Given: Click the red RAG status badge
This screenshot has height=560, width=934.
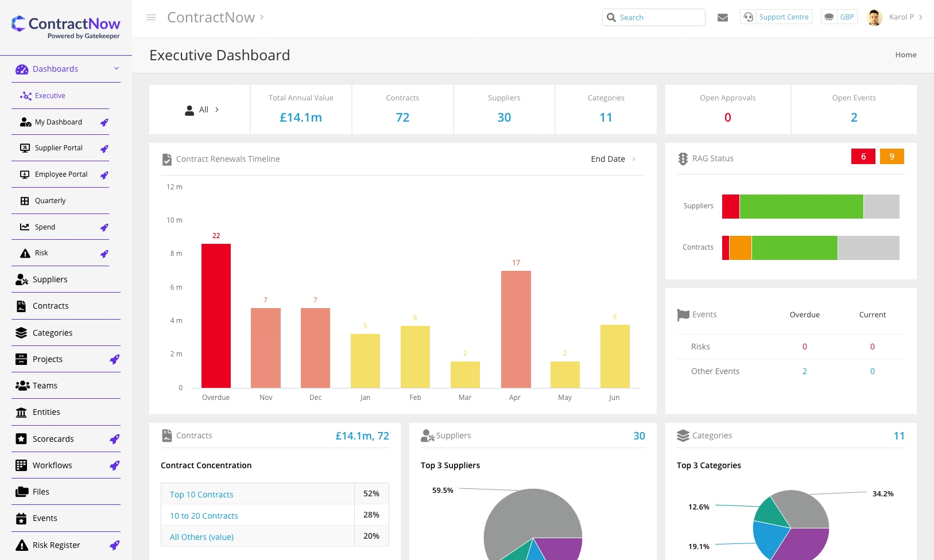Looking at the screenshot, I should point(863,157).
